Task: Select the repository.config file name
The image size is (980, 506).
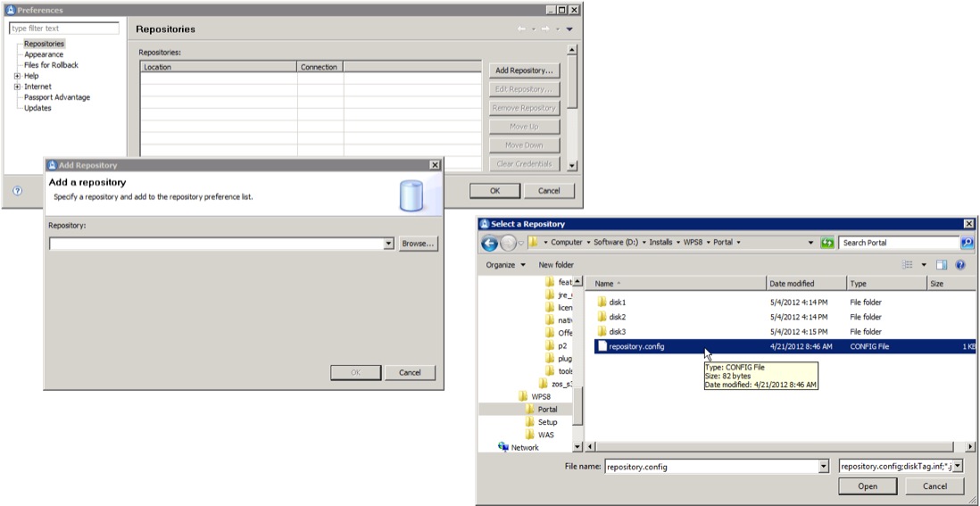Action: click(x=636, y=346)
